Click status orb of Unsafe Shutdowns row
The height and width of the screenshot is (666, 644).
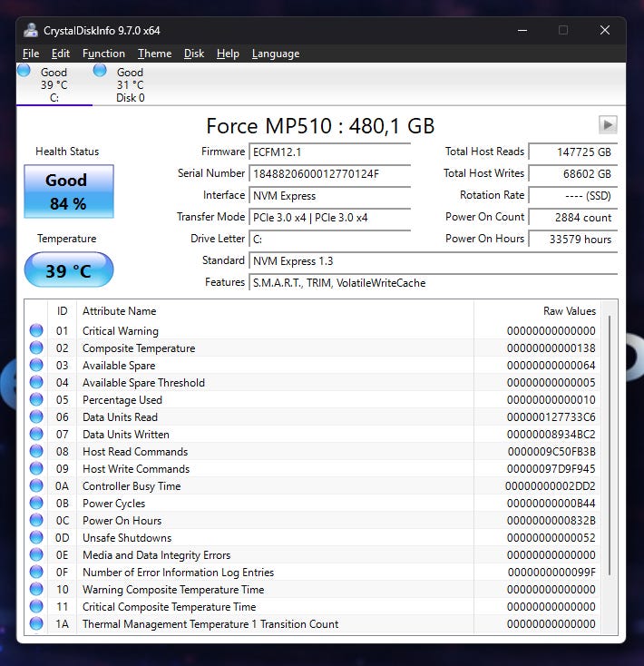pos(36,537)
